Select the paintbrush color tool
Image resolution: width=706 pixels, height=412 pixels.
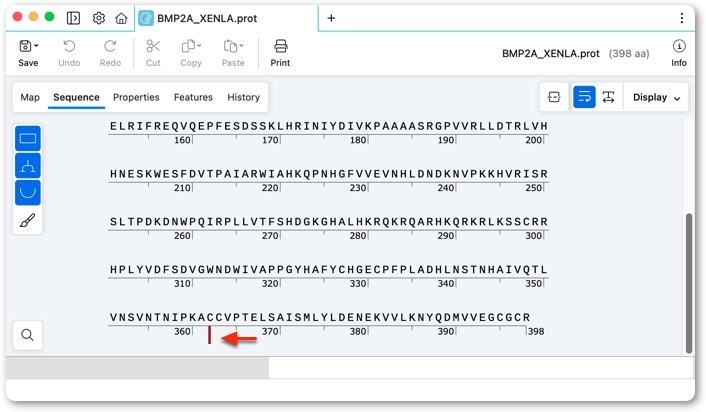tap(28, 221)
